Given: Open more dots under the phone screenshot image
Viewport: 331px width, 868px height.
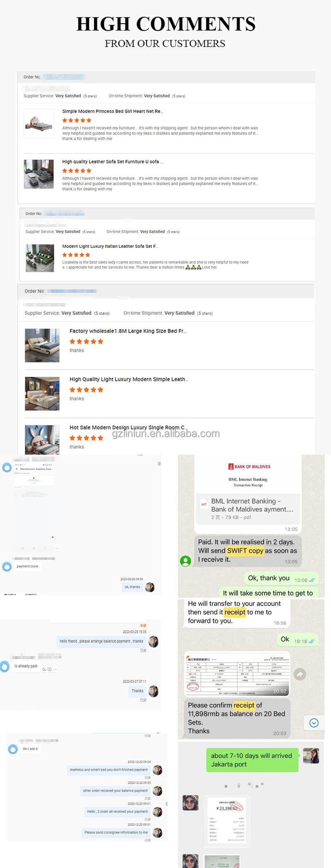Looking at the screenshot, I should click(57, 548).
